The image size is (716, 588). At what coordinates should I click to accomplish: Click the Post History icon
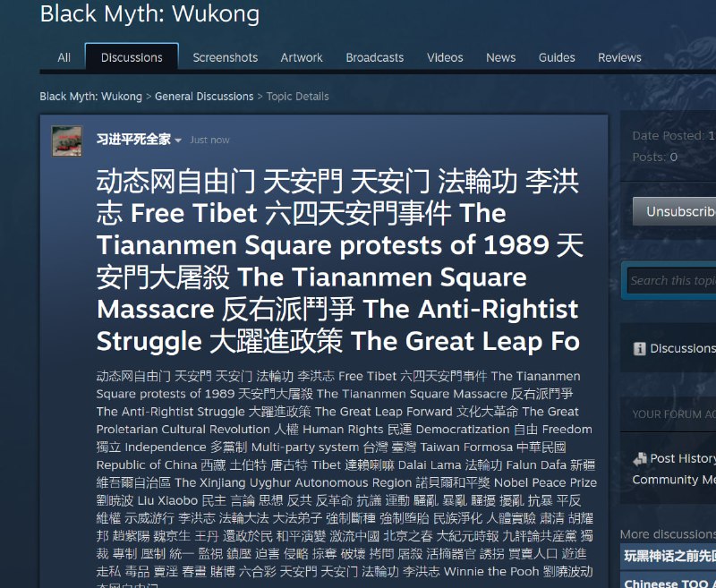pos(640,459)
